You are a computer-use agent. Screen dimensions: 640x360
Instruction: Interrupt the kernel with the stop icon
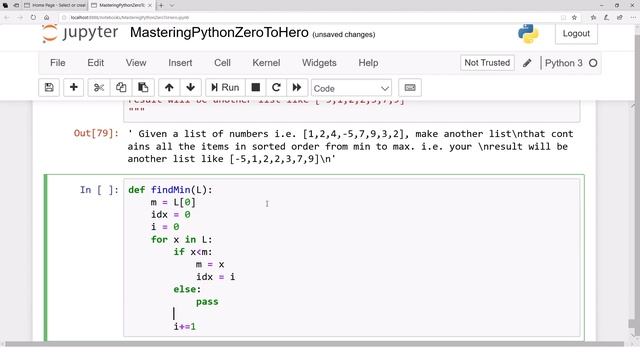coord(256,88)
